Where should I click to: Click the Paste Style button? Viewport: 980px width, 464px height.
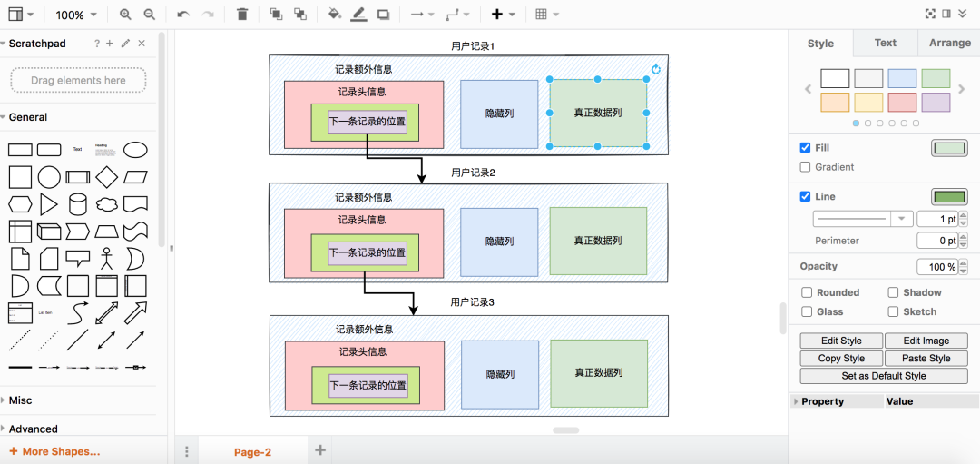pyautogui.click(x=926, y=359)
